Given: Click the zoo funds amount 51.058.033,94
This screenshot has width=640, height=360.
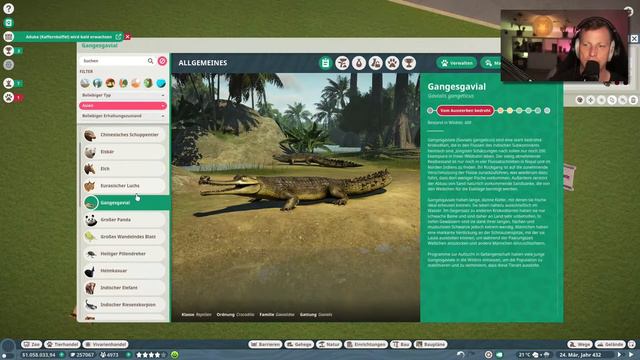Looking at the screenshot, I should (39, 355).
